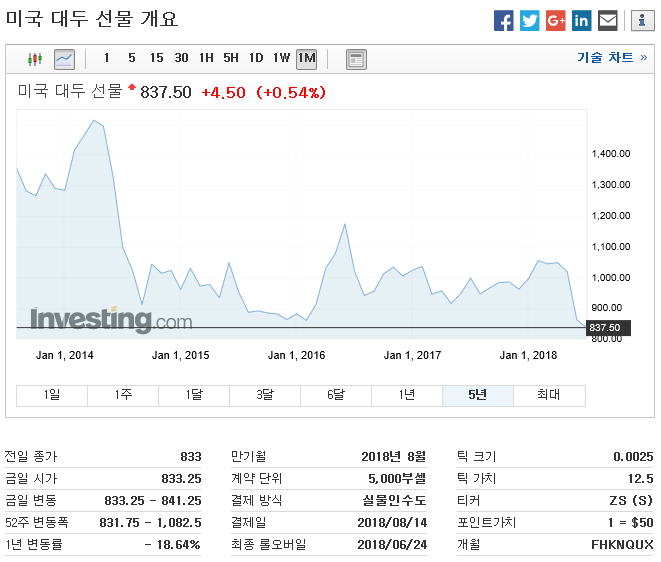Select the 1M interval

pyautogui.click(x=306, y=59)
